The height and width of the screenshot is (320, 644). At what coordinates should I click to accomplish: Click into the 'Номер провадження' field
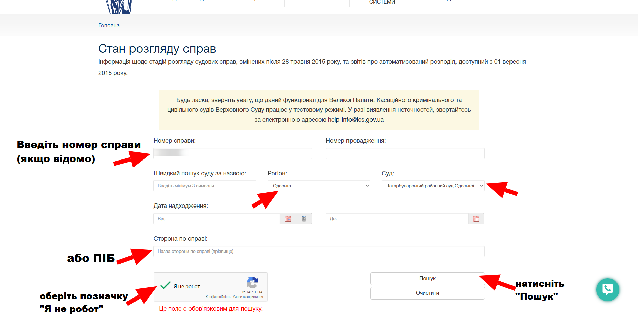pyautogui.click(x=405, y=153)
